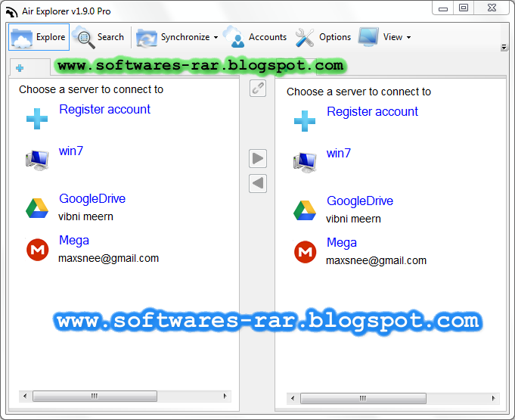
Task: Open win7 computer in right pane
Action: (x=339, y=153)
